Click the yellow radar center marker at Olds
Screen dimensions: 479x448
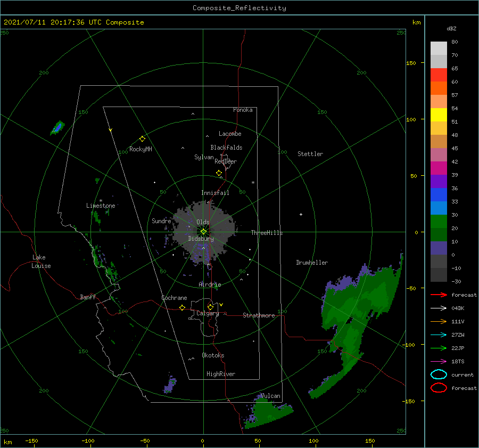tap(203, 232)
